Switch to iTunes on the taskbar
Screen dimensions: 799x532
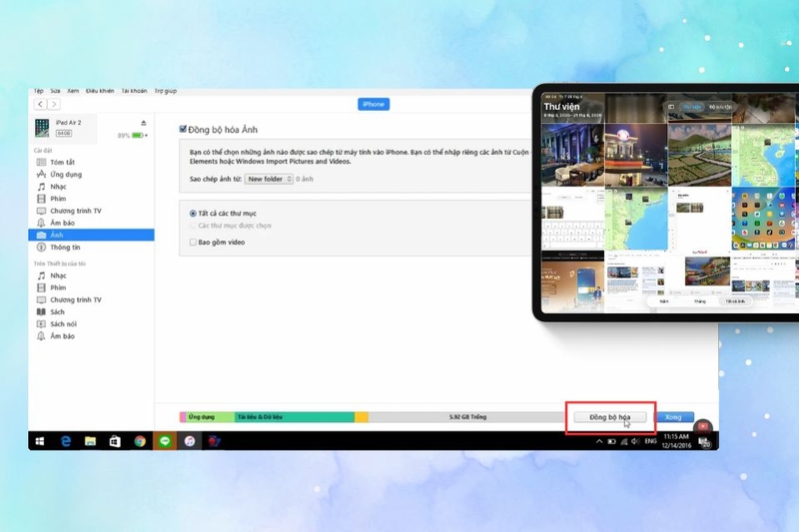pos(190,441)
